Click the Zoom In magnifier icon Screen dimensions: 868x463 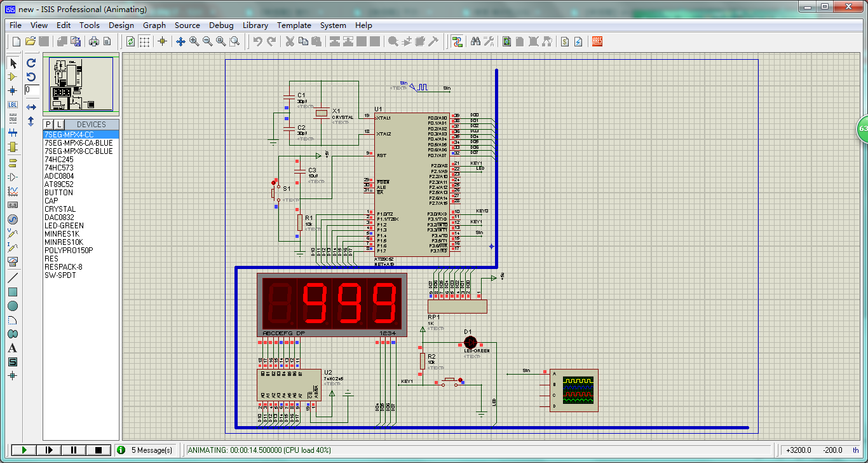click(194, 41)
